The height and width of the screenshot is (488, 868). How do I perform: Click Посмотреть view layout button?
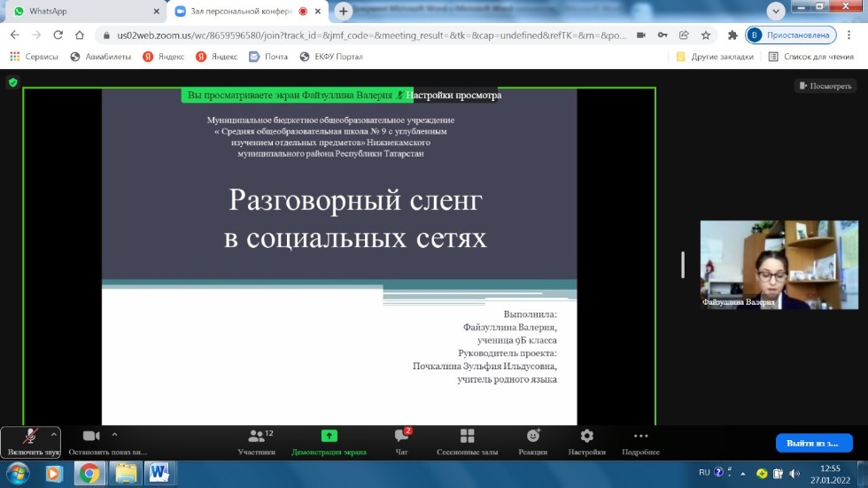pos(825,86)
